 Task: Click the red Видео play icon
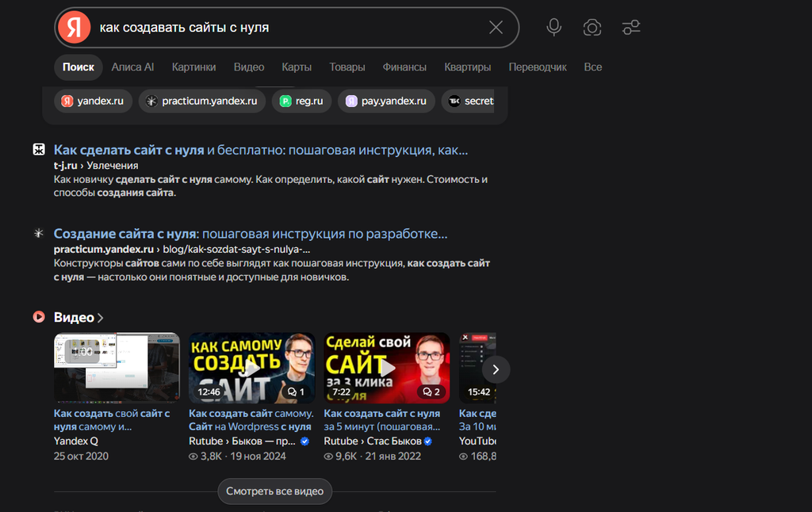coord(39,317)
